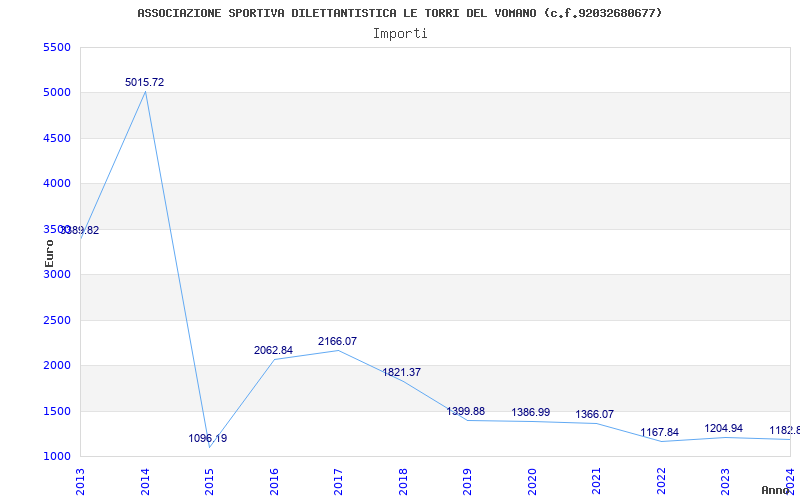The height and width of the screenshot is (500, 800).
Task: Click the 5000 y-axis value
Action: [x=57, y=93]
